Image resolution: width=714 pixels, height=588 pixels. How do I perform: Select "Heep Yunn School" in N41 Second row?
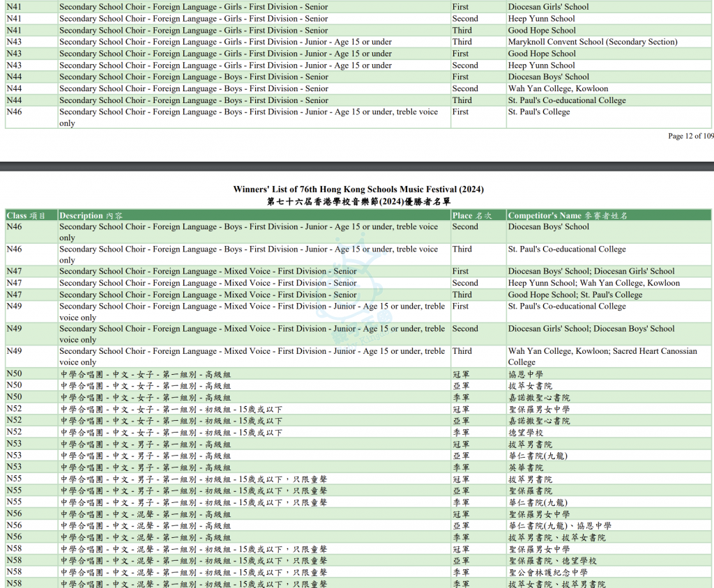pyautogui.click(x=541, y=19)
